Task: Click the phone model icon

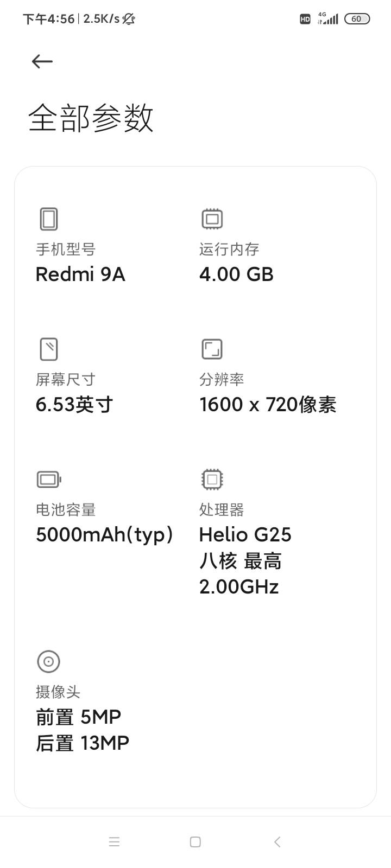Action: click(49, 219)
